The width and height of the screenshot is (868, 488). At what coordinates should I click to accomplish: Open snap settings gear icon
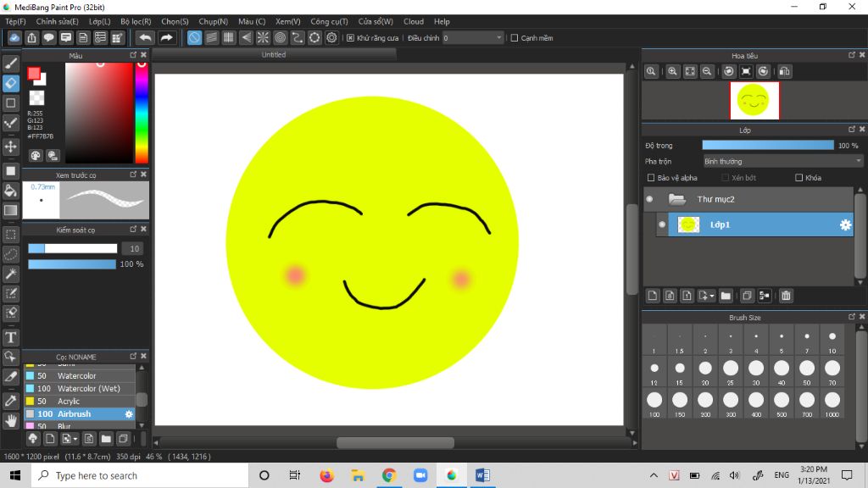click(x=331, y=37)
